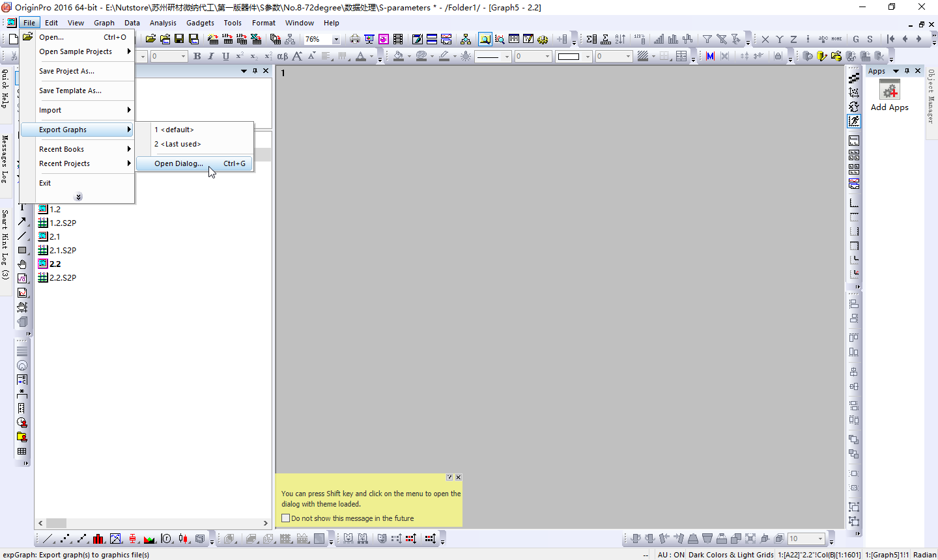Close the yellow hint message
Screen dimensions: 938x560
[459, 477]
